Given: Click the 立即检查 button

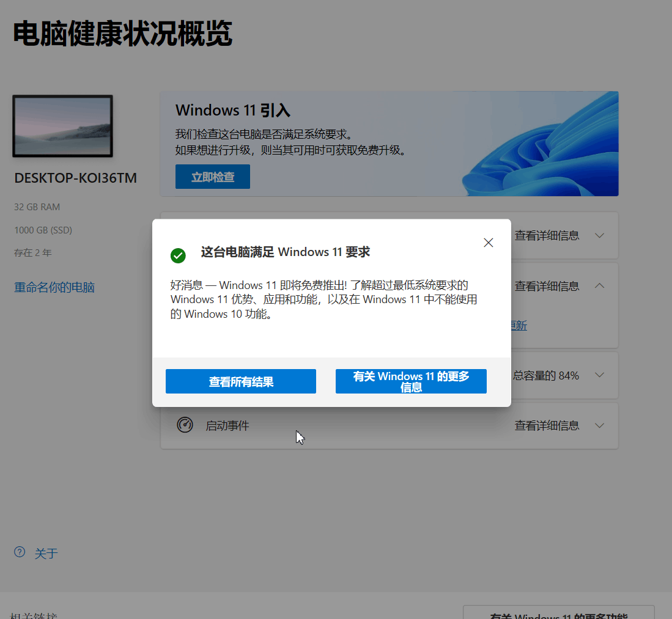Looking at the screenshot, I should (x=213, y=177).
